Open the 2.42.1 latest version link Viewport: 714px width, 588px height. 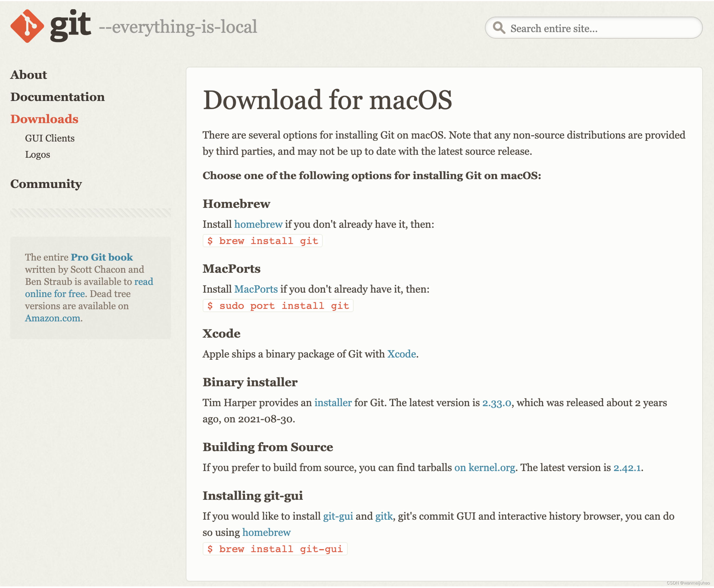(x=627, y=468)
